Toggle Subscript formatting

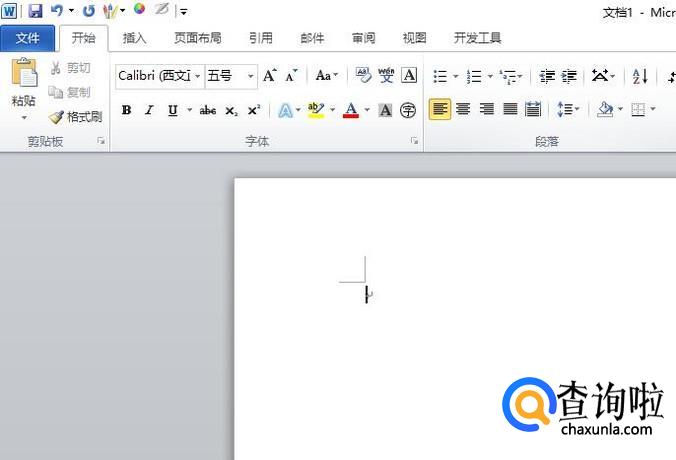(231, 110)
